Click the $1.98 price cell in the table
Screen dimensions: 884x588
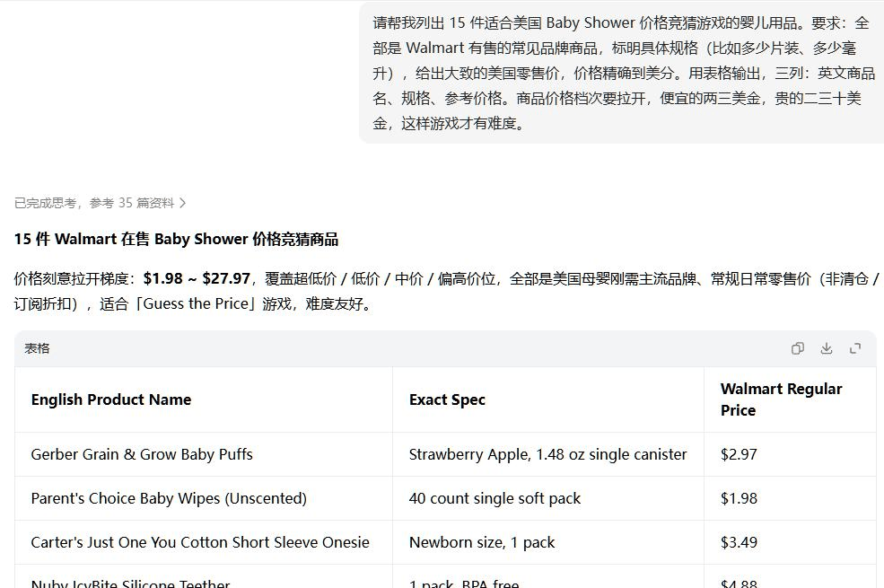coord(790,498)
